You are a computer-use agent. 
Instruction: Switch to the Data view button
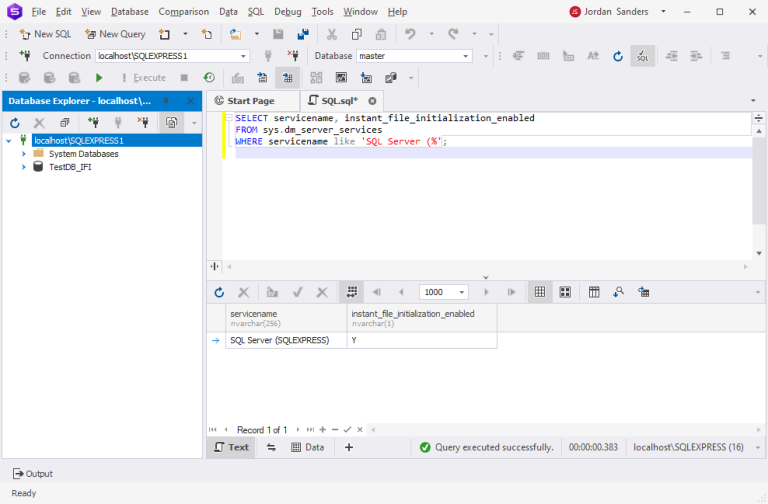[308, 447]
